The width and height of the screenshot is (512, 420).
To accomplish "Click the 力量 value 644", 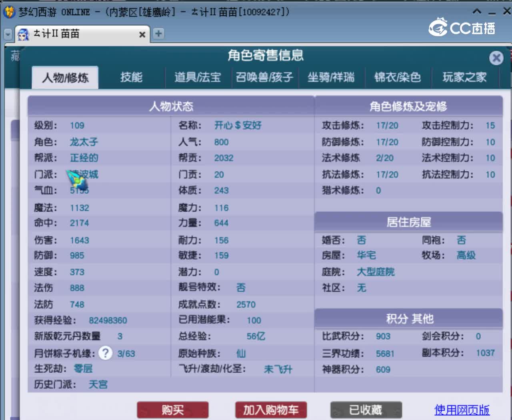I will pos(221,223).
